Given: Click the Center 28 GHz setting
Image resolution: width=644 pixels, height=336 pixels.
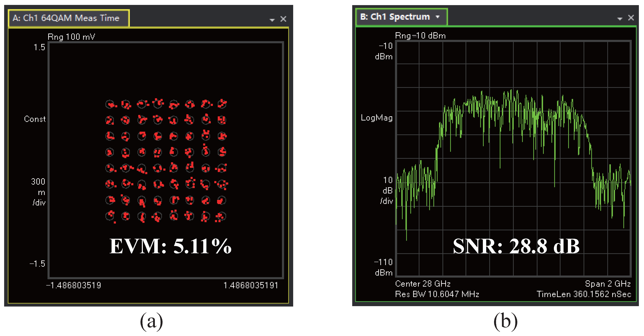Looking at the screenshot, I should tap(423, 284).
